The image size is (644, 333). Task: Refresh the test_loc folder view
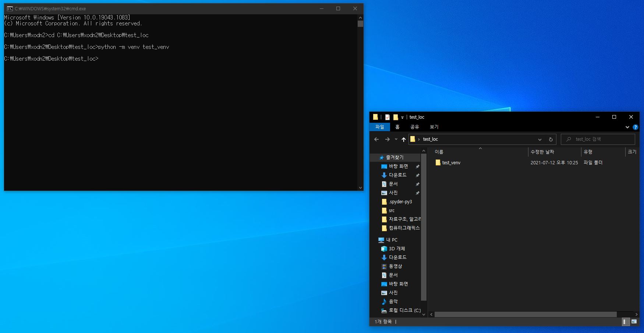click(551, 139)
